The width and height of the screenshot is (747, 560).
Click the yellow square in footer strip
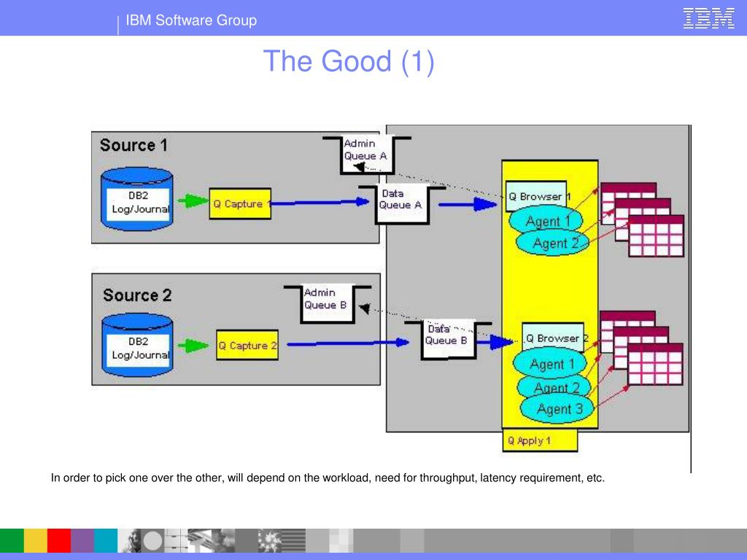click(x=36, y=540)
